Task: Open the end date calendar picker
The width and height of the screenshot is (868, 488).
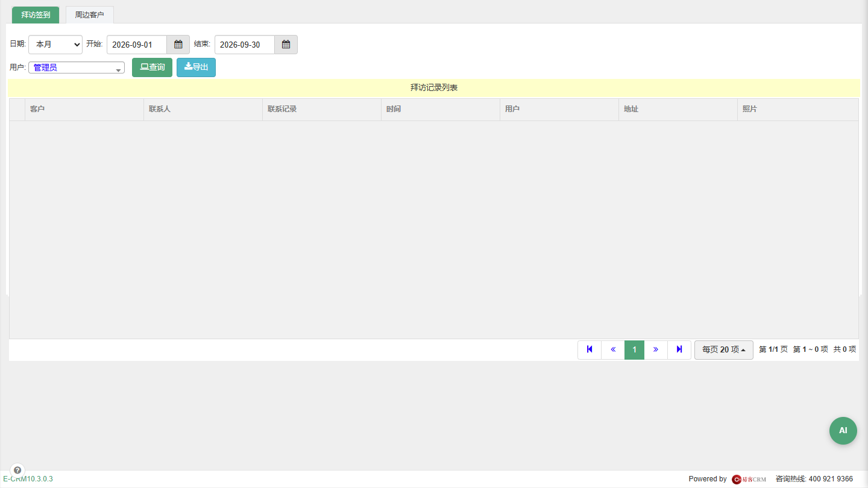Action: click(286, 45)
